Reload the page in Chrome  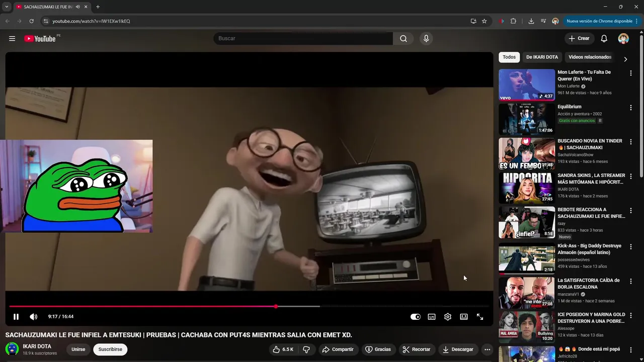[x=31, y=21]
